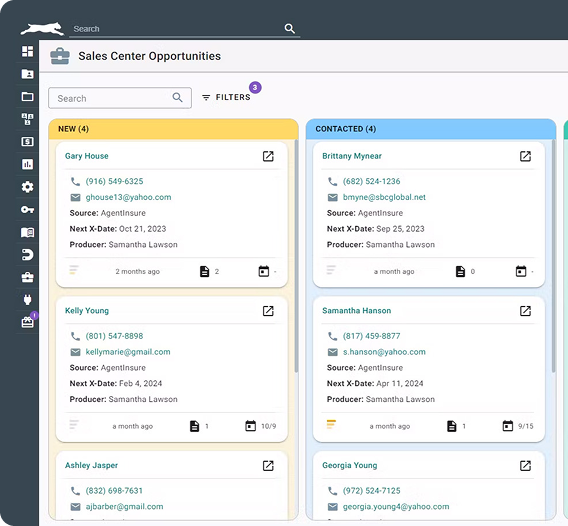Image resolution: width=568 pixels, height=526 pixels.
Task: Click the CONTACTED (4) column header
Action: [431, 129]
